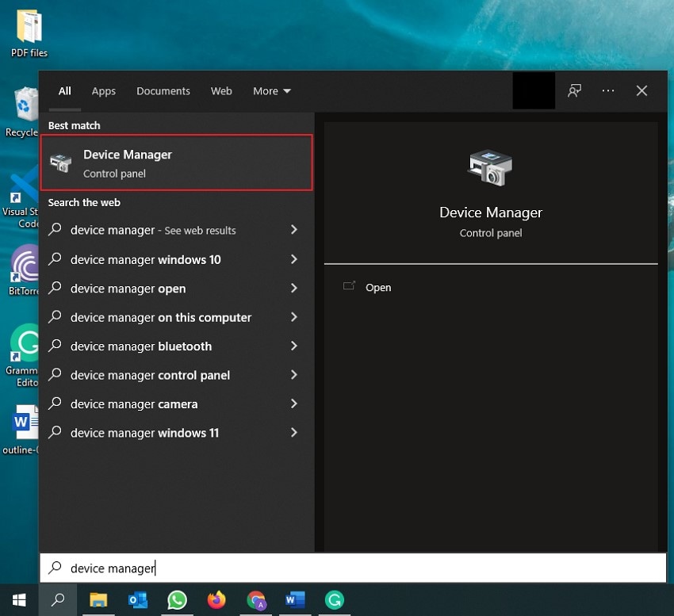Open File Explorer from taskbar

tap(98, 600)
